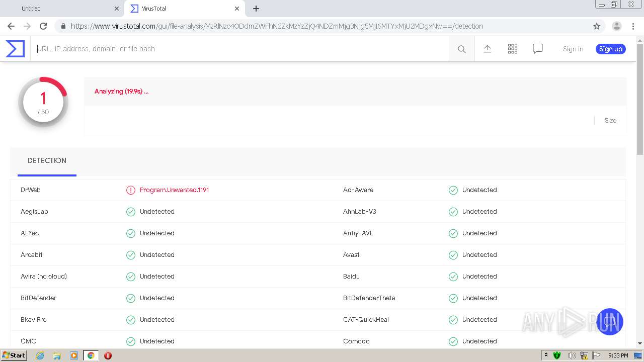Click the 1 / 50 detection score gauge
The width and height of the screenshot is (644, 362).
(x=43, y=102)
